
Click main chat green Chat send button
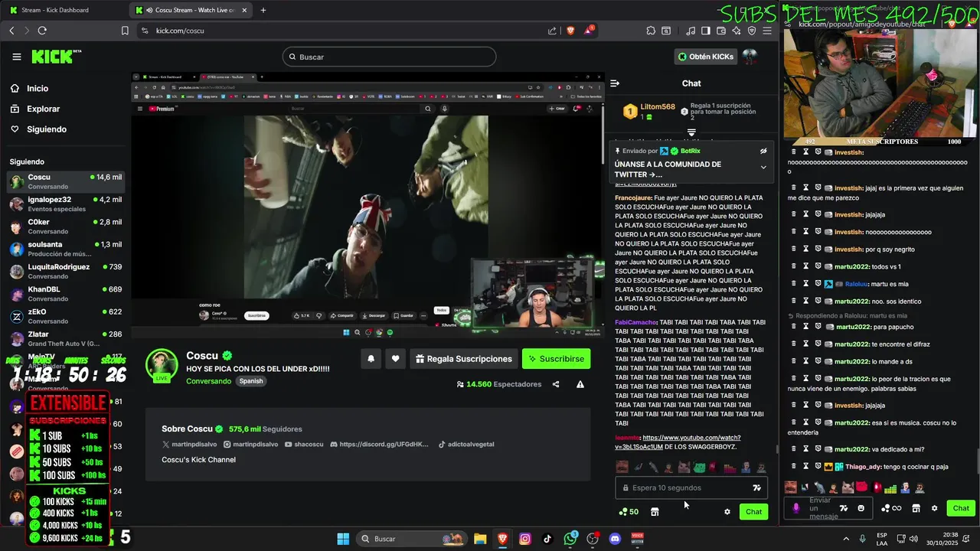tap(754, 512)
